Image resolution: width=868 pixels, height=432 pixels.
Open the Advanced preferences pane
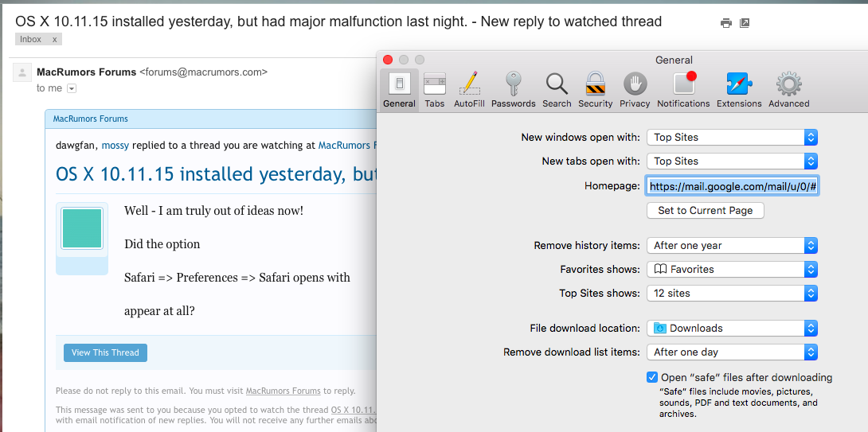789,90
